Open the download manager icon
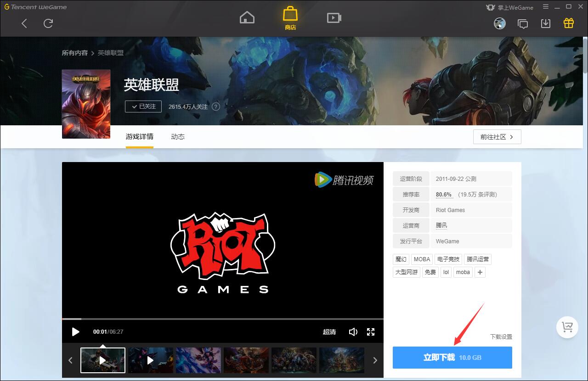Viewport: 588px width, 381px height. click(x=546, y=23)
